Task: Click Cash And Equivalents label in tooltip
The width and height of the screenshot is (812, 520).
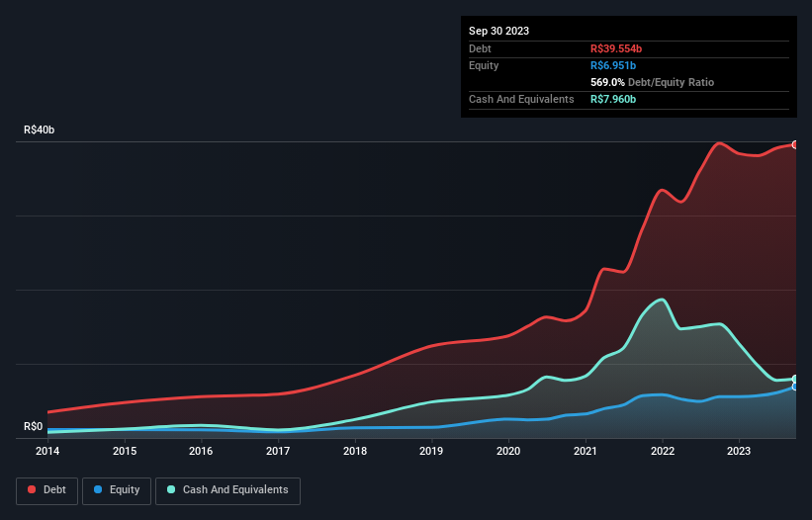Action: 521,99
